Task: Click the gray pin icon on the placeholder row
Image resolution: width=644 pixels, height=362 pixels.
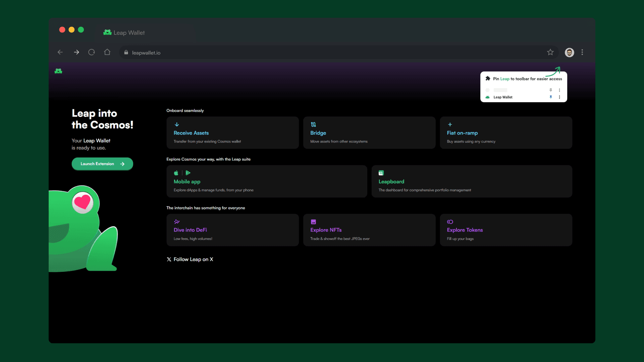Action: (551, 90)
